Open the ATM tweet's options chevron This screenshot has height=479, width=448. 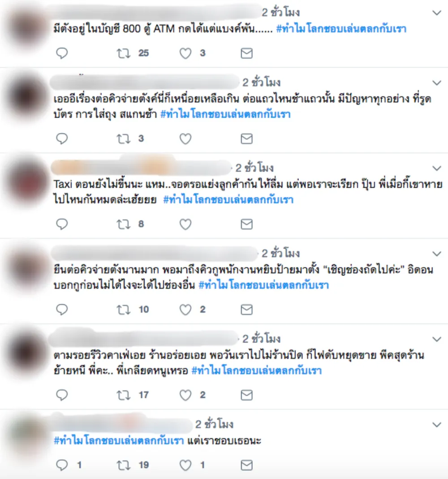tap(437, 13)
